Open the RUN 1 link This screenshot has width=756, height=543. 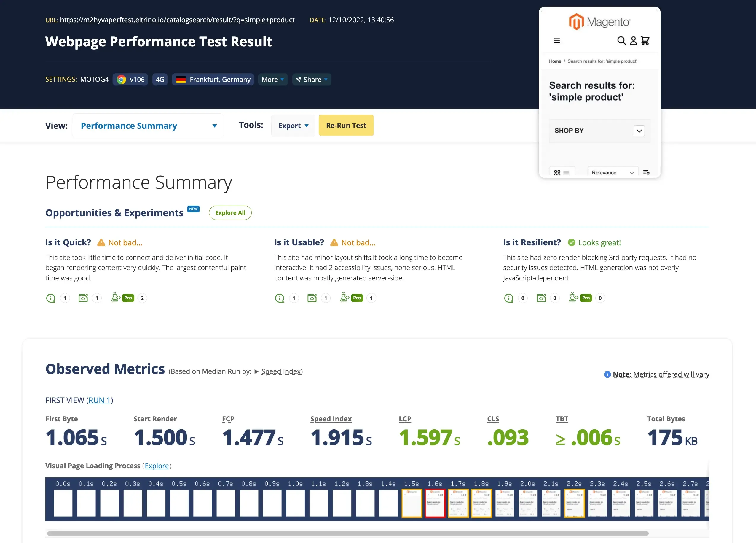tap(99, 400)
